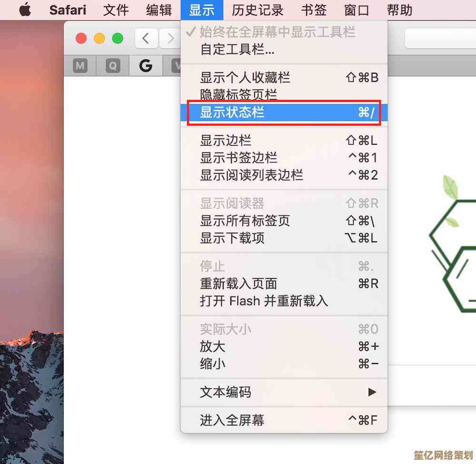The image size is (476, 464).
Task: Click the yellow minimize window button
Action: click(x=99, y=38)
